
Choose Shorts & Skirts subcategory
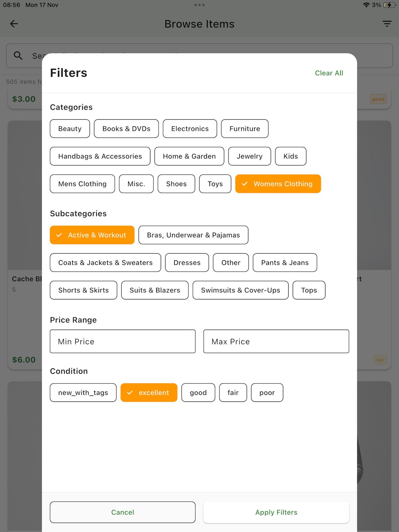click(83, 290)
